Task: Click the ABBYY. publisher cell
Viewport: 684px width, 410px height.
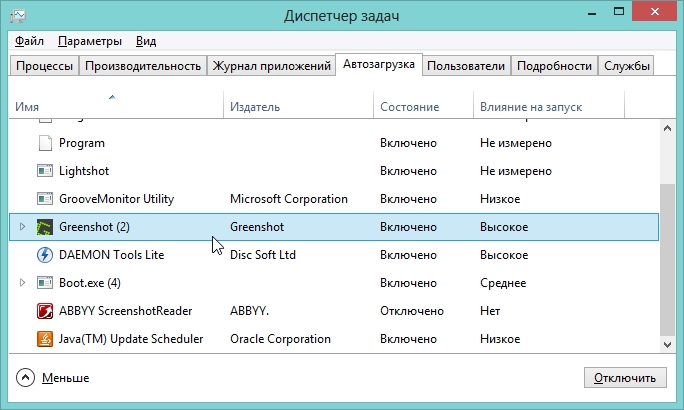Action: click(249, 311)
